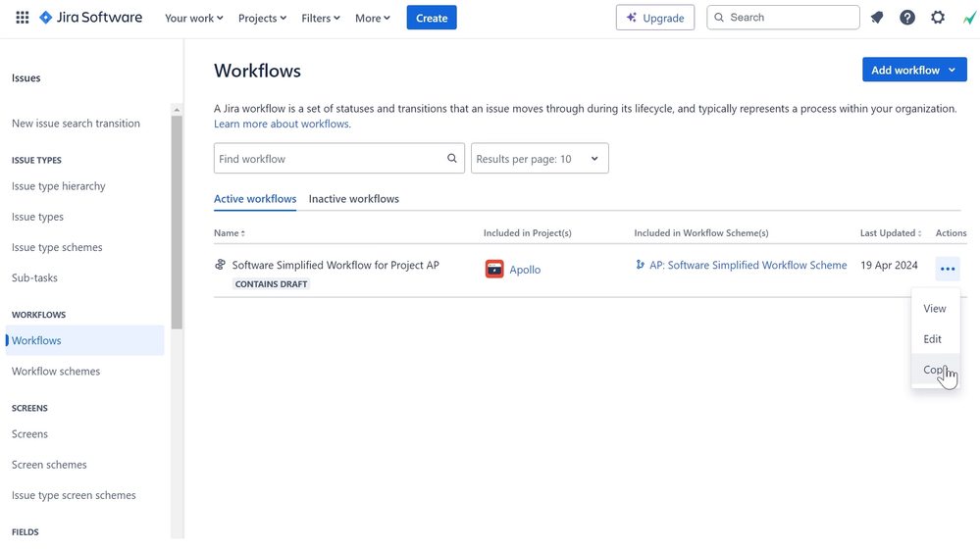Switch to the Inactive workflows tab
This screenshot has width=980, height=551.
pyautogui.click(x=354, y=199)
